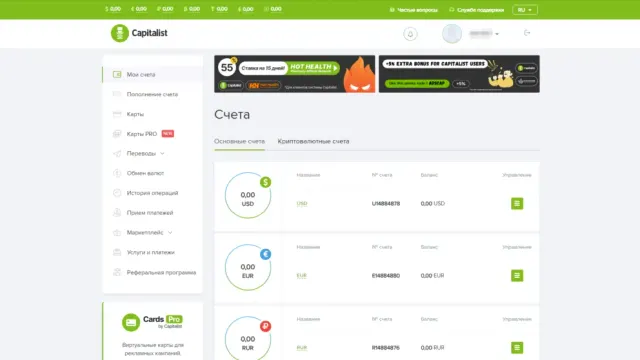
Task: Select account number U14884878
Action: point(386,203)
